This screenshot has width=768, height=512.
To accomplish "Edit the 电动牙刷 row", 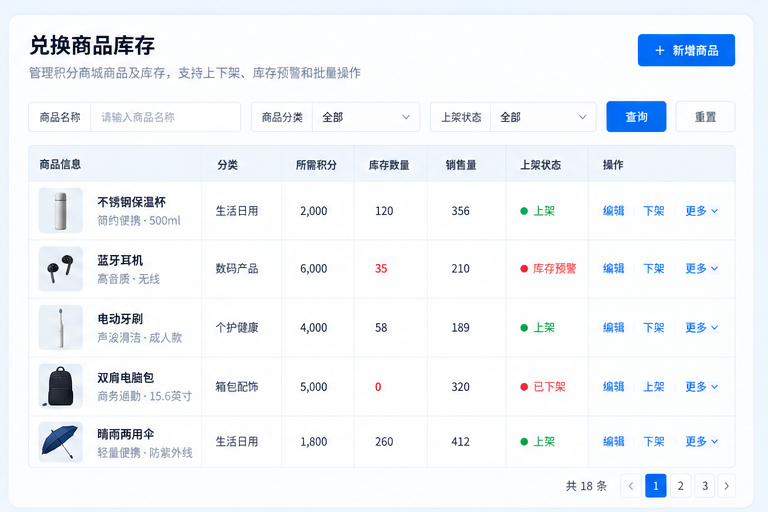I will click(613, 327).
